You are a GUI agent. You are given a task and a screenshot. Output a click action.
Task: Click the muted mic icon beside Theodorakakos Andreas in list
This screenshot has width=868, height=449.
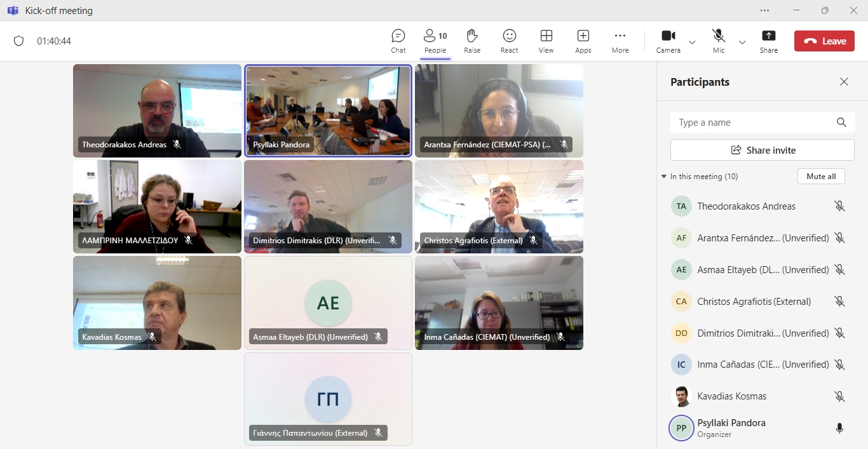point(839,206)
